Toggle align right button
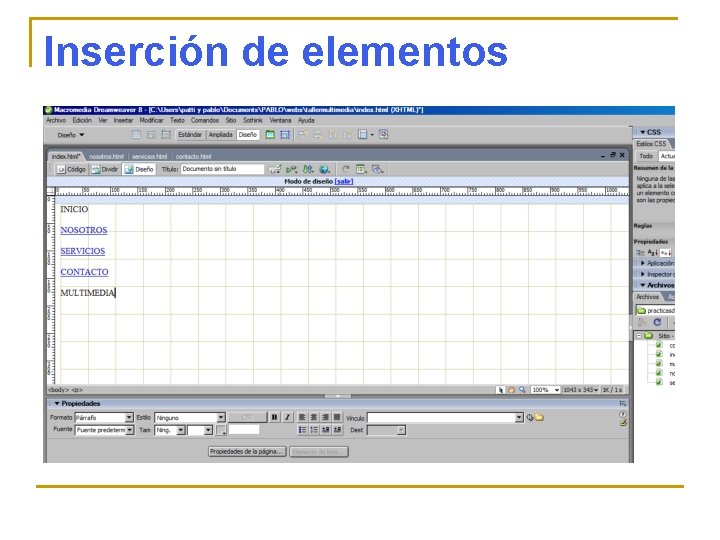The width and height of the screenshot is (720, 540). point(326,417)
